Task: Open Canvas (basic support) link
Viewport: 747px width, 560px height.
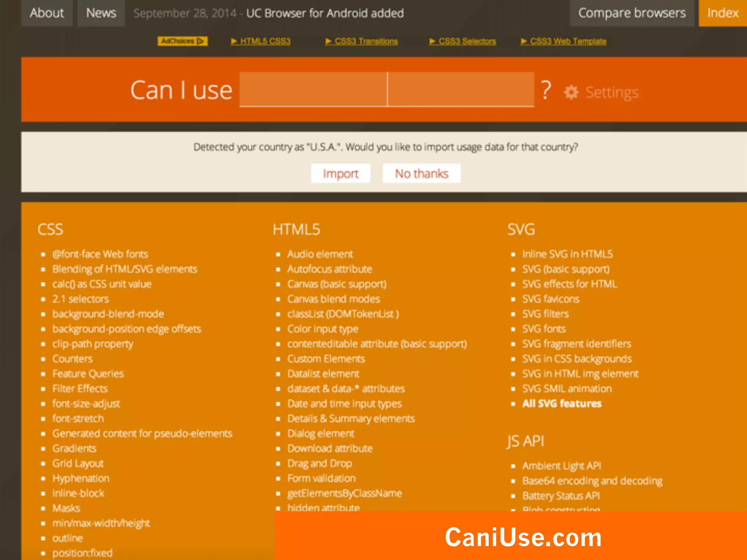Action: [x=337, y=284]
